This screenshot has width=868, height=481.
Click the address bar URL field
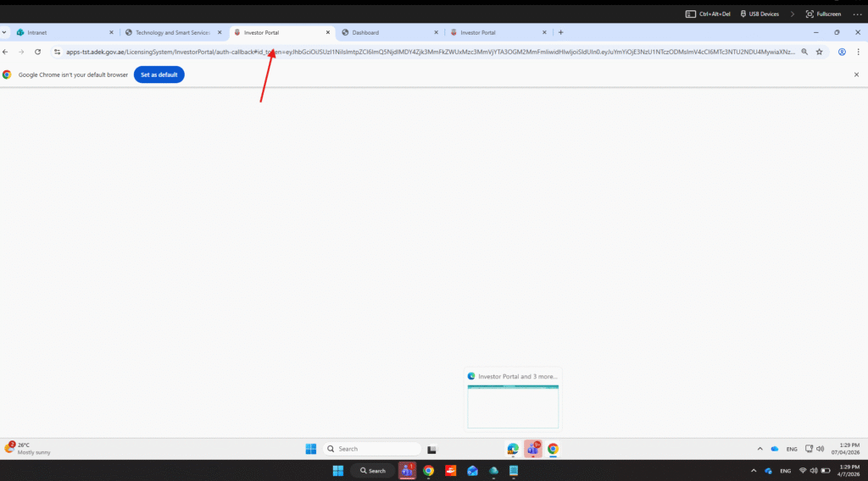[x=424, y=52]
